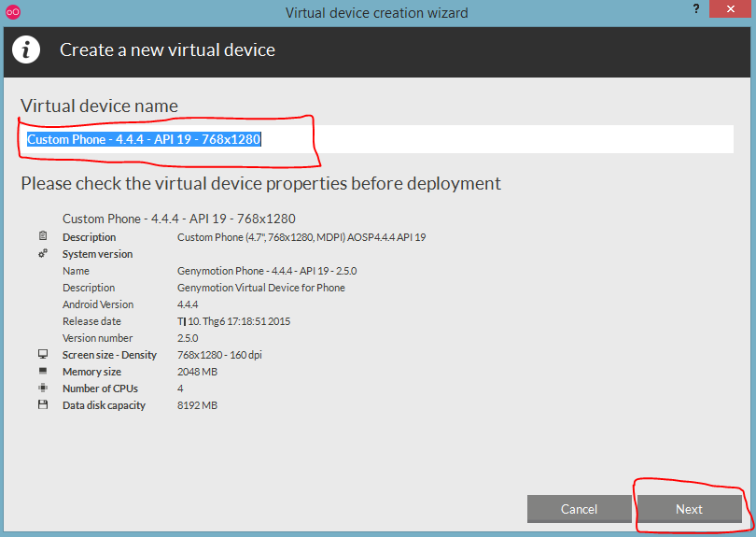
Task: Click the clipboard icon beside Description
Action: (43, 236)
